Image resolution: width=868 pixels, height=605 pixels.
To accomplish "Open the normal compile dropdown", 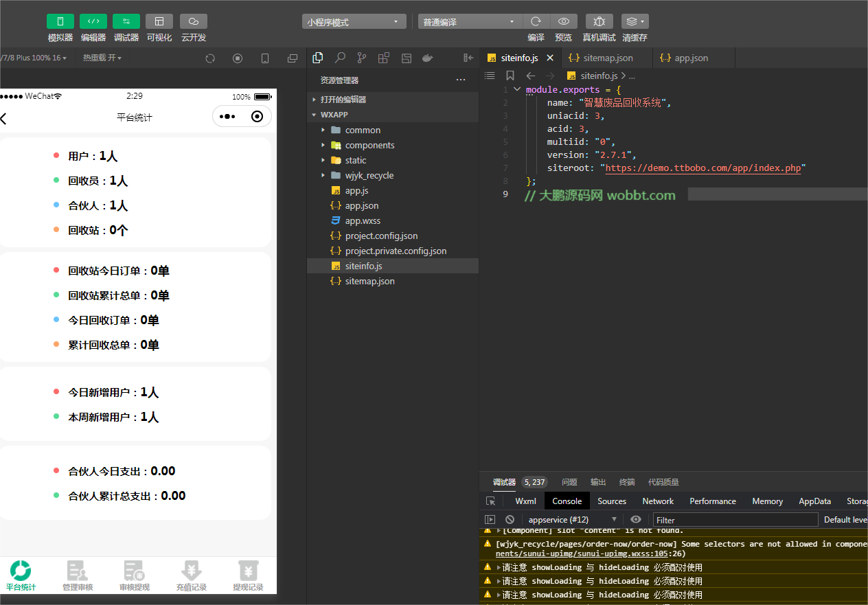I will [470, 22].
